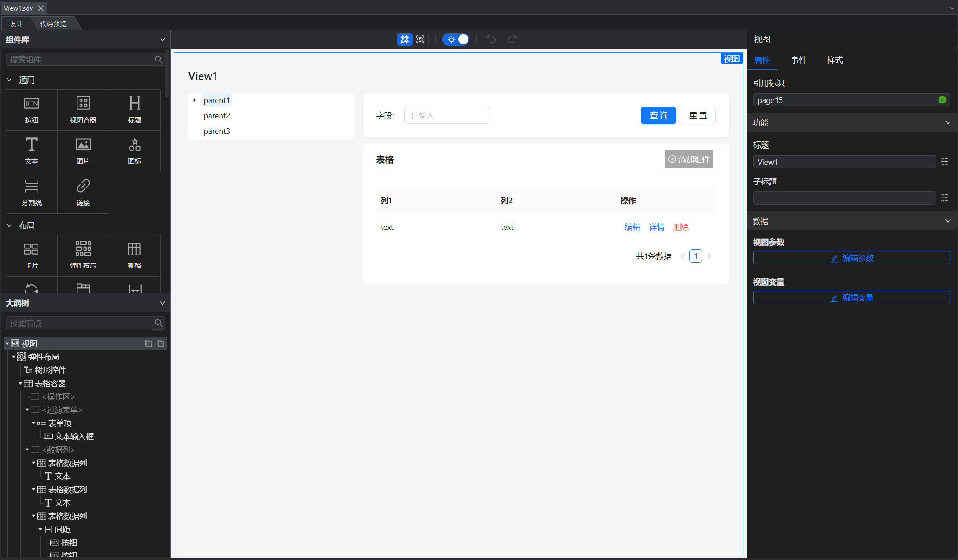The image size is (958, 560).
Task: Click the 编辑参数 button
Action: (851, 258)
